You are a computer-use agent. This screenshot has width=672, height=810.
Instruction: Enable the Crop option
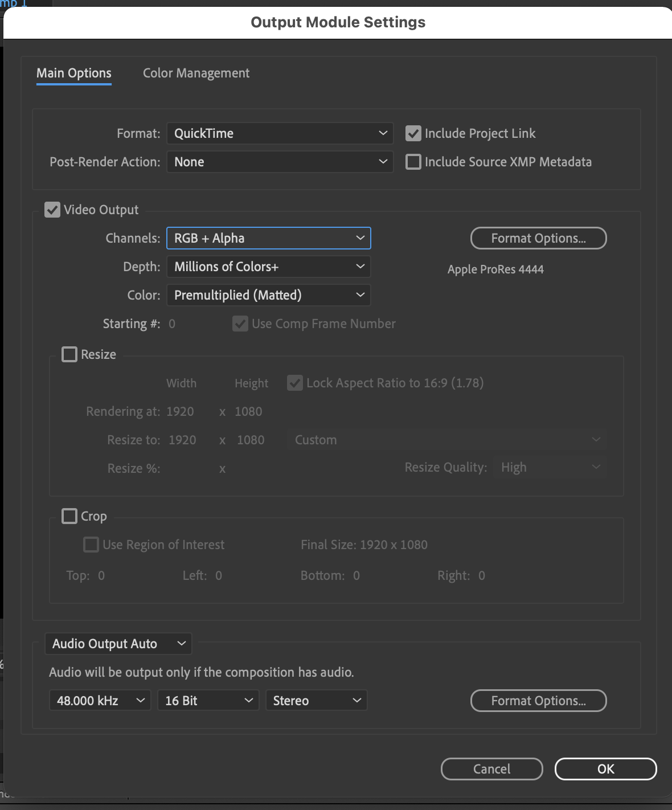pyautogui.click(x=69, y=516)
